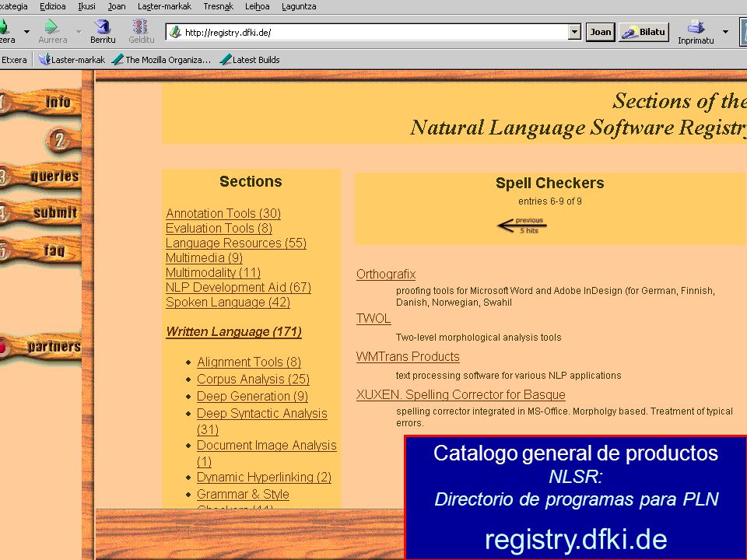Open the back button history dropdown

point(26,32)
